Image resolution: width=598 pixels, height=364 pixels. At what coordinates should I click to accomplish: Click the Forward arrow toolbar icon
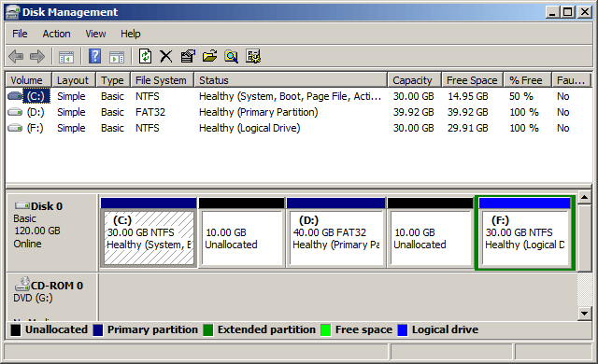37,56
